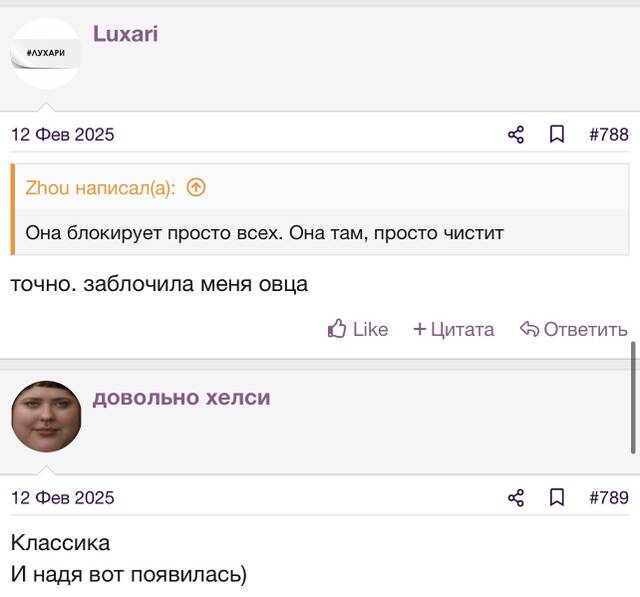
Task: Like Luxari's post with thumbs-up
Action: pyautogui.click(x=337, y=328)
